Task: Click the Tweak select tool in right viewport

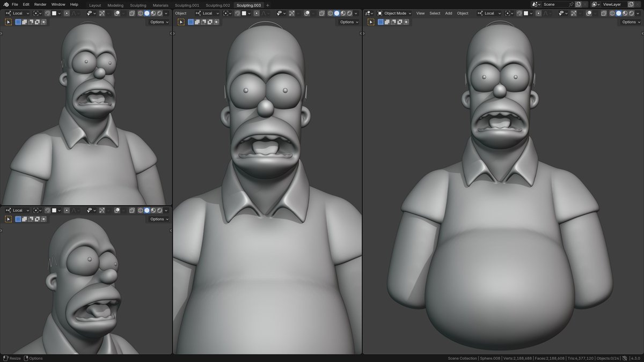Action: point(371,22)
